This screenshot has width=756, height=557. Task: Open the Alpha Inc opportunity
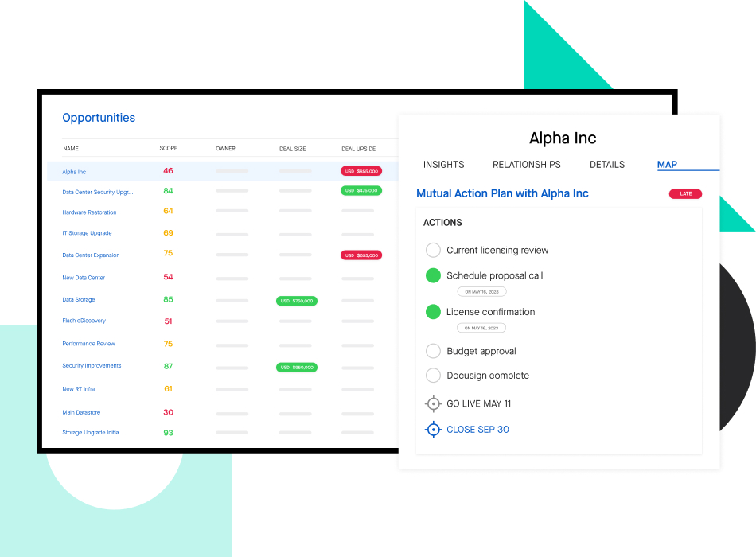(x=74, y=172)
